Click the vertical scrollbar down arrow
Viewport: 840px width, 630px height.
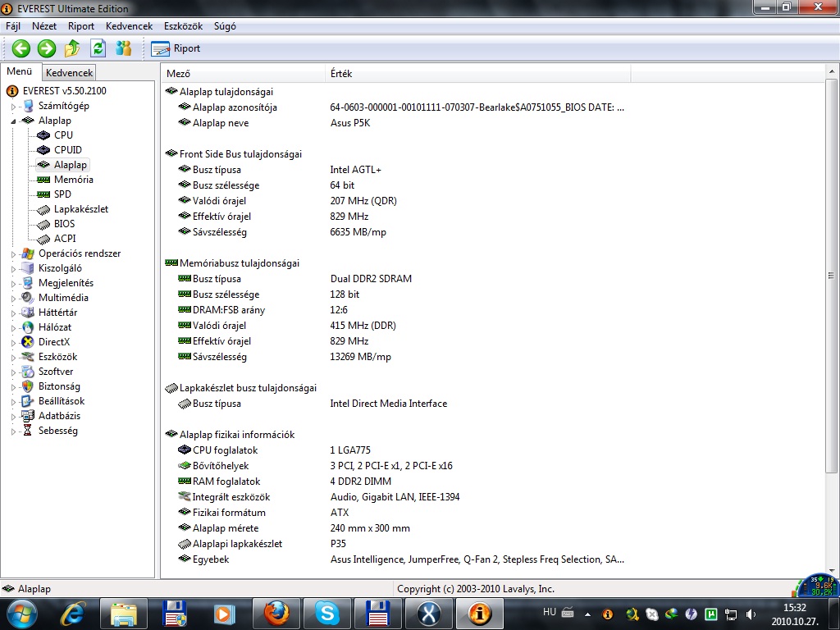coord(832,571)
